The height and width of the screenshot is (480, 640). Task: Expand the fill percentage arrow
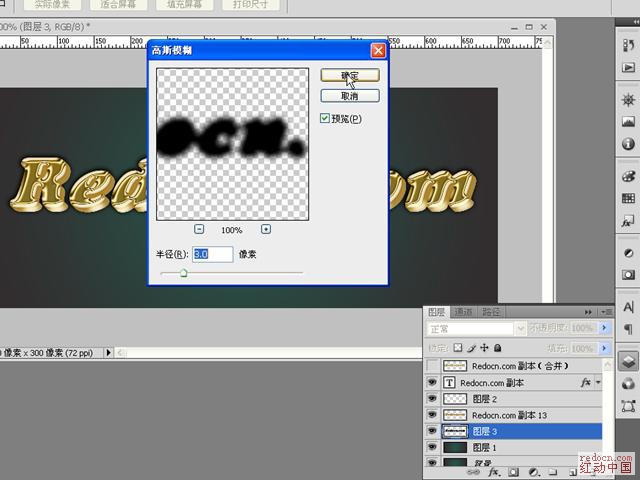pos(604,347)
